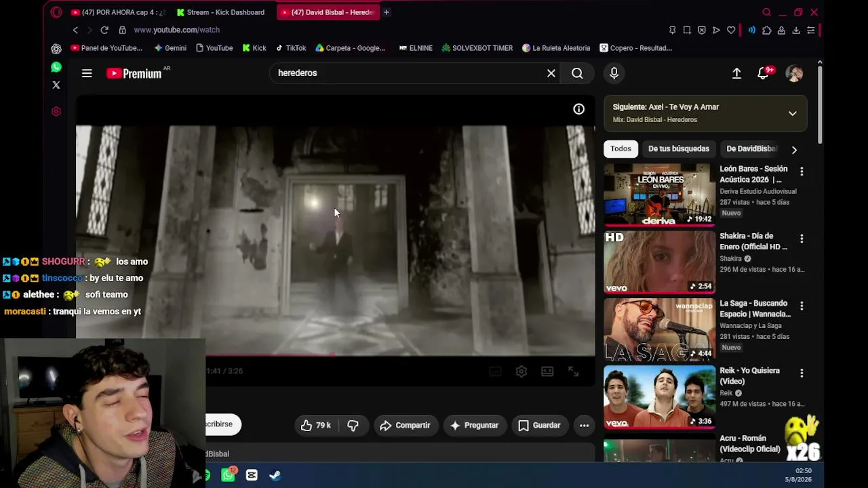Open Steam from the taskbar
The image size is (868, 488).
pyautogui.click(x=275, y=475)
